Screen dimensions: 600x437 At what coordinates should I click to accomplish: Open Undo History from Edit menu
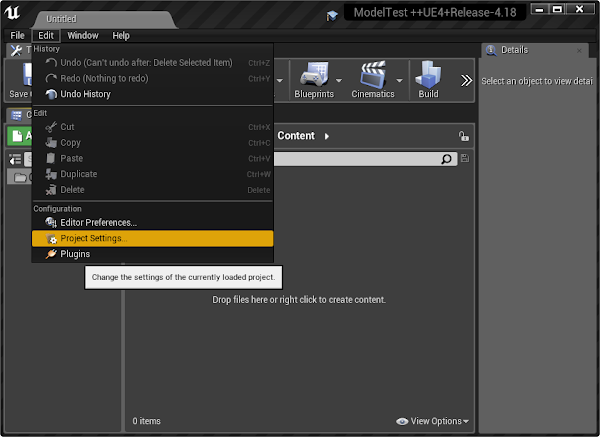coord(152,94)
